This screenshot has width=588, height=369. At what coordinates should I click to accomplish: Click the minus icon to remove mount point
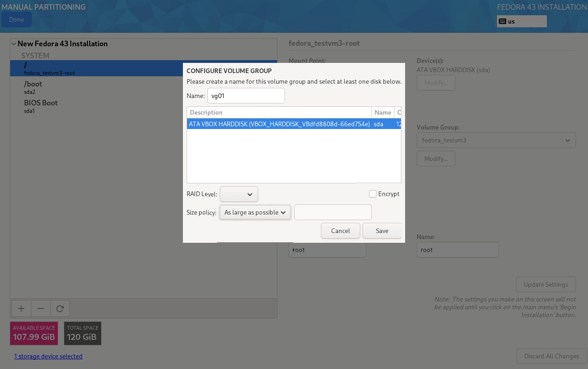point(41,308)
